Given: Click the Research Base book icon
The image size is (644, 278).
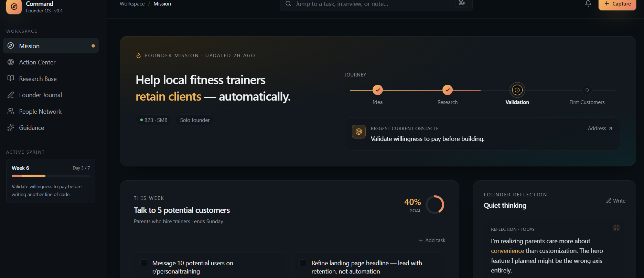Looking at the screenshot, I should (x=11, y=79).
